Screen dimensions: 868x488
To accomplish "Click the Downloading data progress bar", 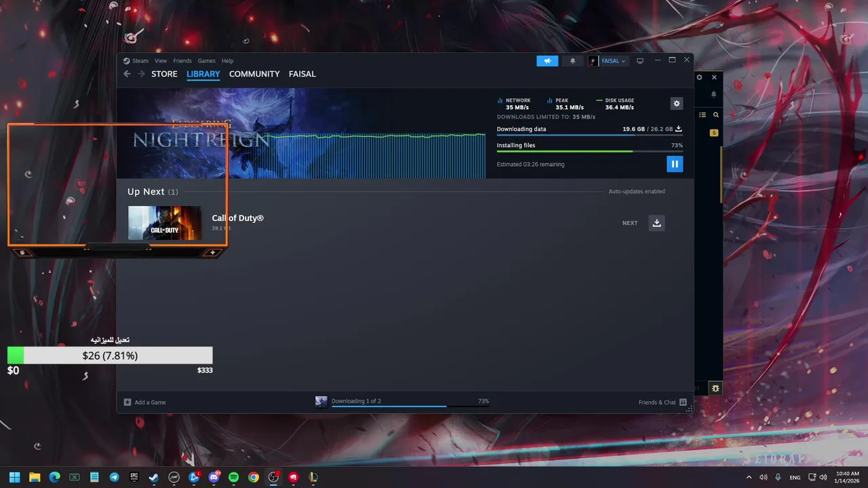I will click(589, 135).
